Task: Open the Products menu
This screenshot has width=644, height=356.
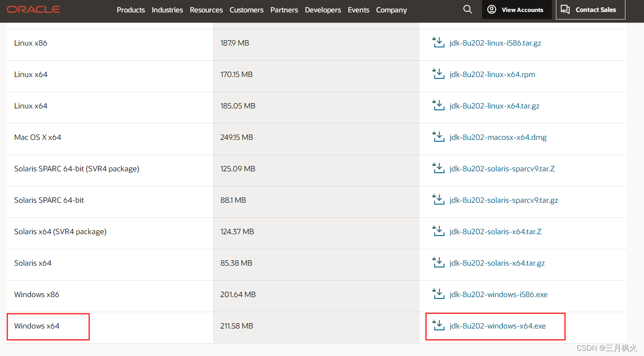Action: 131,10
